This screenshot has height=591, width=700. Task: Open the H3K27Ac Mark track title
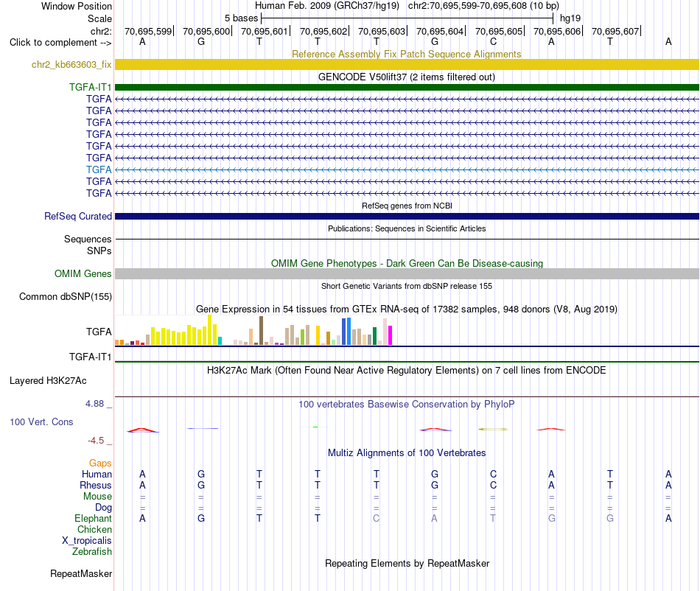(x=406, y=370)
